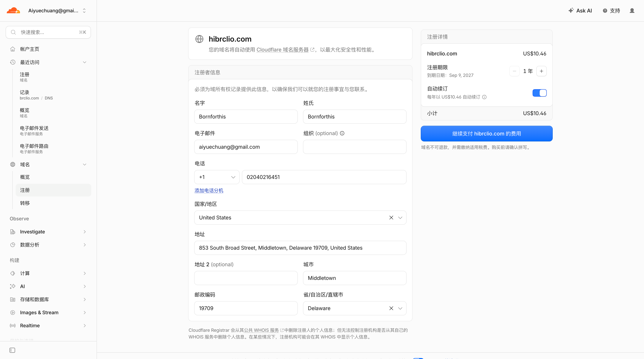Open the 国家/地区 dropdown arrow

[400, 218]
